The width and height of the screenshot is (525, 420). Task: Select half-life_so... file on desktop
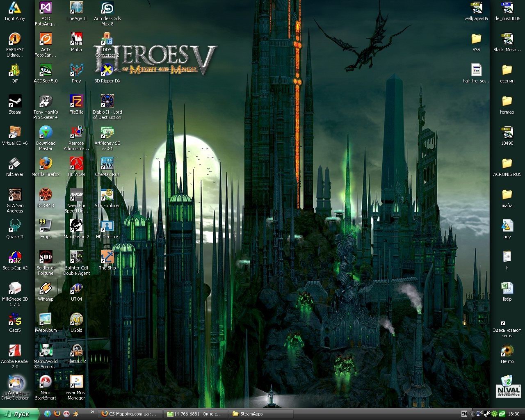point(476,71)
